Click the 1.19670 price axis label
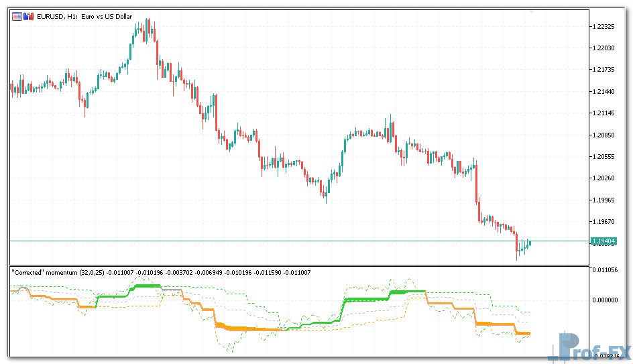This screenshot has width=633, height=364. point(604,221)
